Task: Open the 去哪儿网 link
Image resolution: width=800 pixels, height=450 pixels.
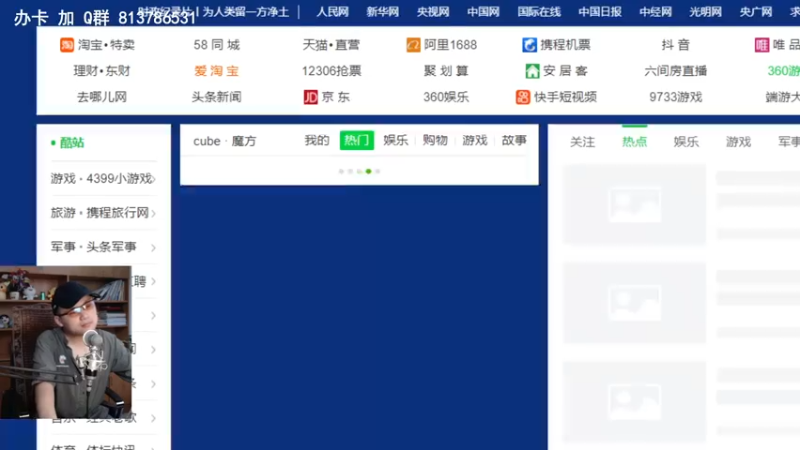Action: pos(102,97)
